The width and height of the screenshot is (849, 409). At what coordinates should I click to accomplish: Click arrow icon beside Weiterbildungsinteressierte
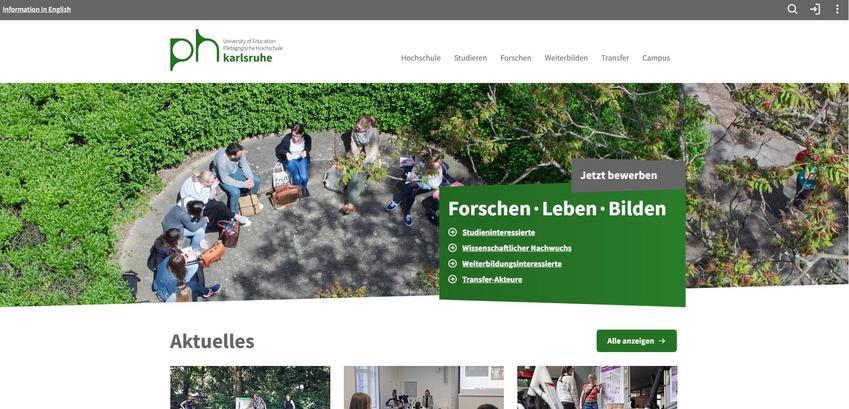pyautogui.click(x=453, y=264)
